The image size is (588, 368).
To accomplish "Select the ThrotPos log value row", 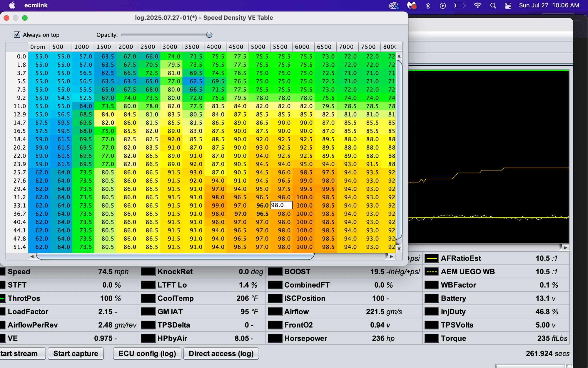I will [69, 298].
